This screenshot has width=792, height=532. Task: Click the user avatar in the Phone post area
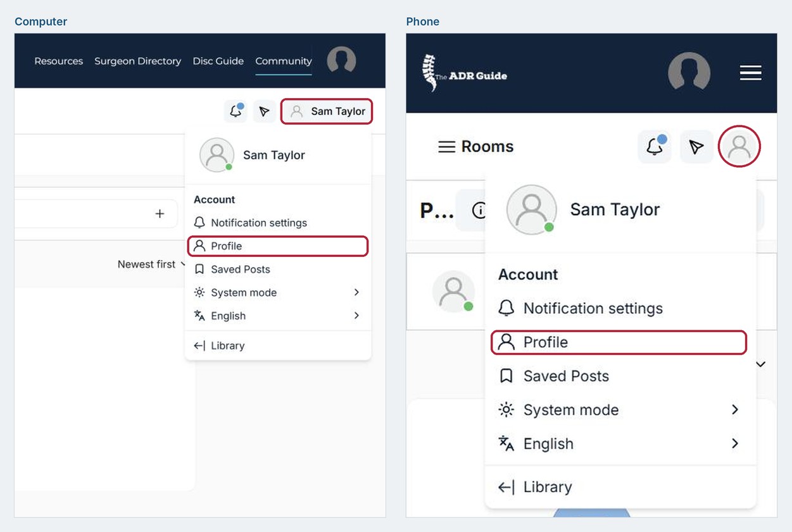coord(453,292)
